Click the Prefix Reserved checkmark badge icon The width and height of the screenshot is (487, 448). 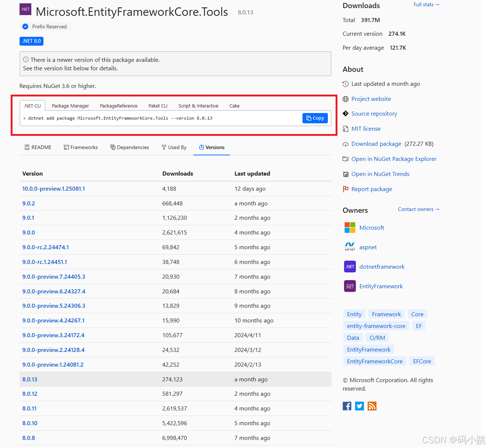point(25,27)
